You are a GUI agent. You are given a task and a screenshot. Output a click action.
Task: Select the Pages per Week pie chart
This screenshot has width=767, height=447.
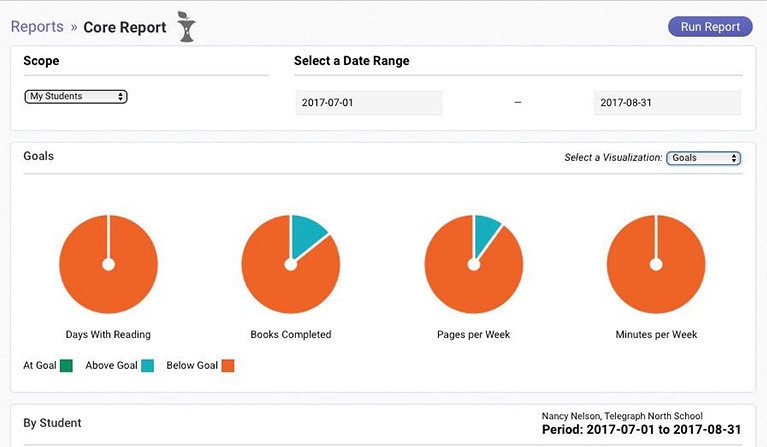473,265
